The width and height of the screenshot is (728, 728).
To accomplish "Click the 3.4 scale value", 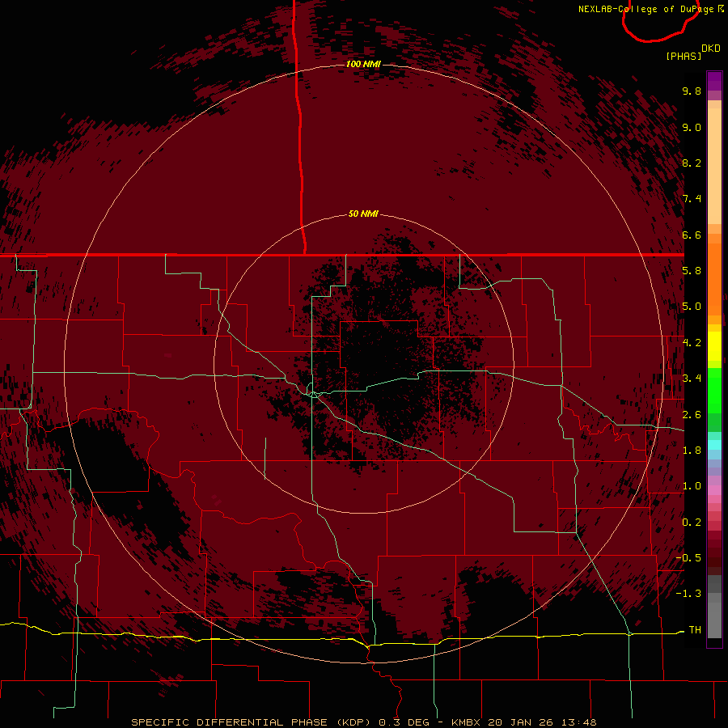I will (692, 379).
